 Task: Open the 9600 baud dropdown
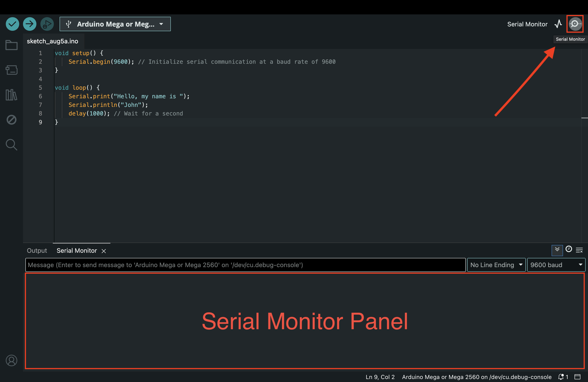pos(556,265)
